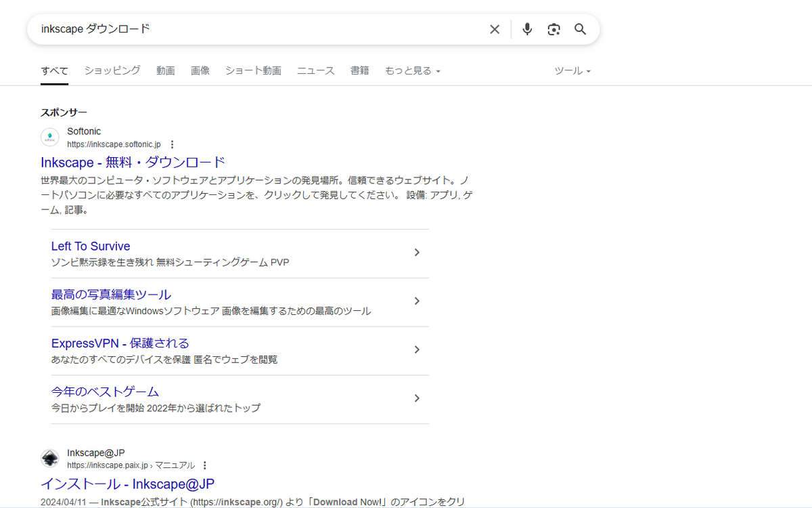Switch to the 書籍 tab
812x508 pixels.
pyautogui.click(x=360, y=70)
